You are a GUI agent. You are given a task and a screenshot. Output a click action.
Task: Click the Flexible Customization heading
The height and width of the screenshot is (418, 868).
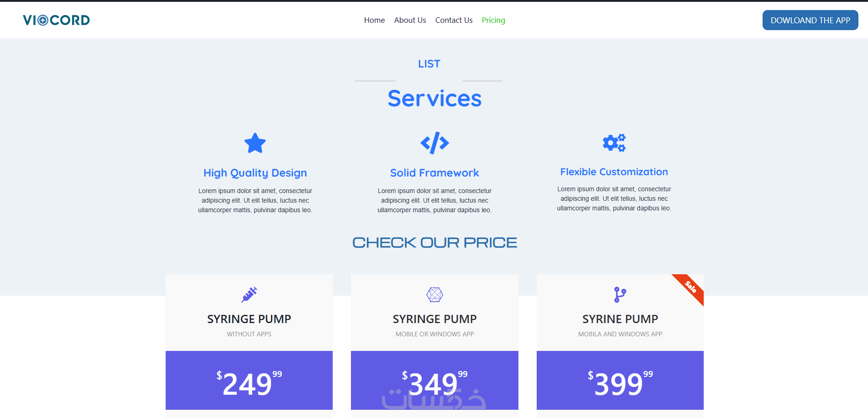614,172
